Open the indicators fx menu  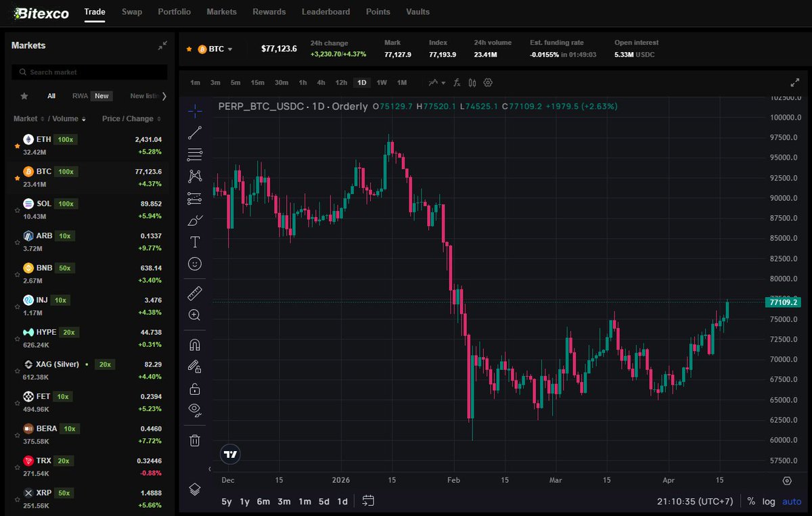click(457, 83)
